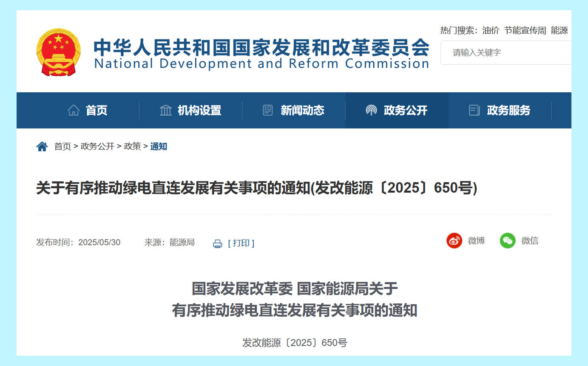
Task: Click the 政策 breadcrumb link
Action: (x=132, y=146)
